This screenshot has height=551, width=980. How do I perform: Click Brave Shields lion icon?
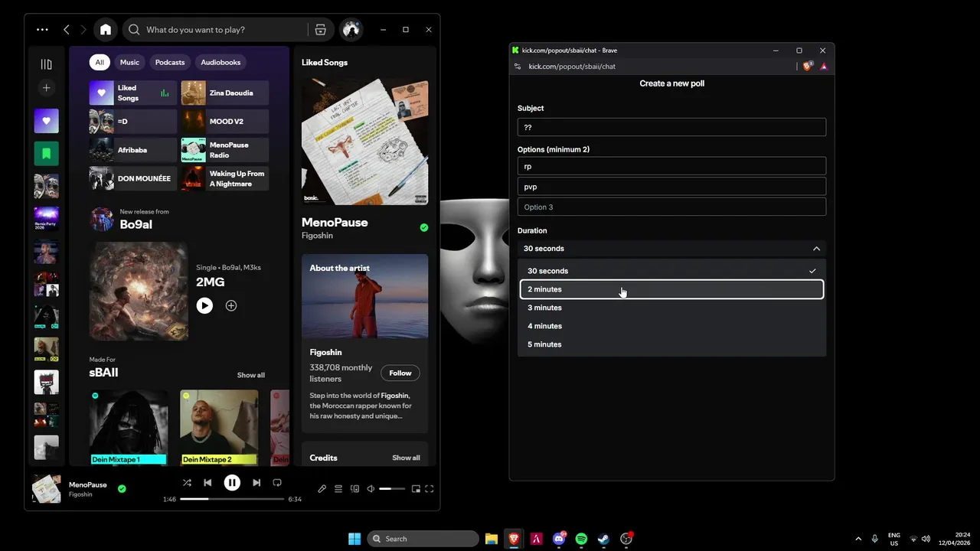[807, 67]
